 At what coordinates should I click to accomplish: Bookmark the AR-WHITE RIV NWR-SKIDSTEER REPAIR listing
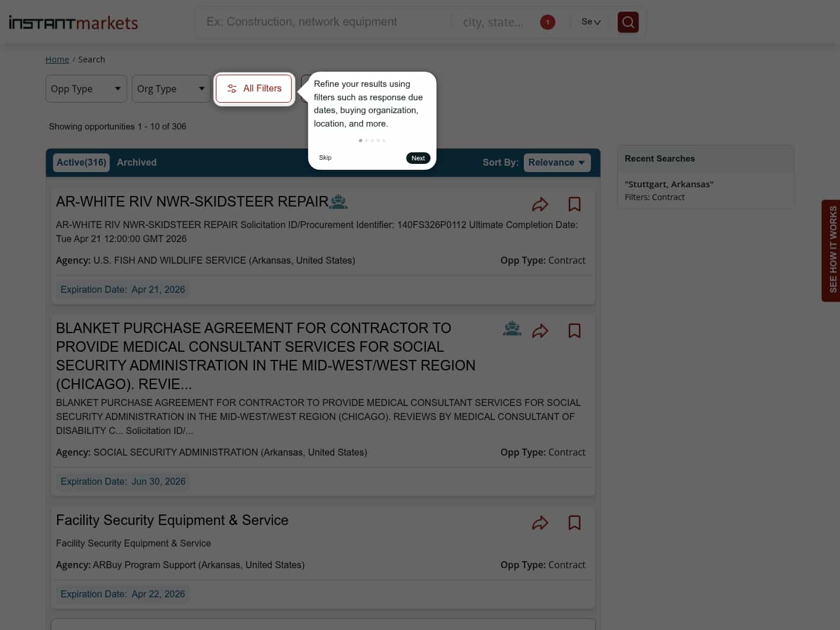coord(574,204)
